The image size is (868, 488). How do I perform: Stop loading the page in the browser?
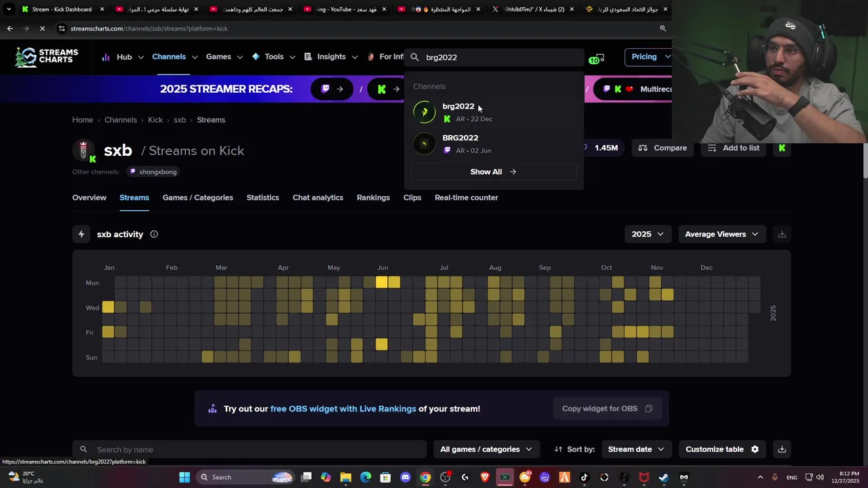[x=42, y=28]
